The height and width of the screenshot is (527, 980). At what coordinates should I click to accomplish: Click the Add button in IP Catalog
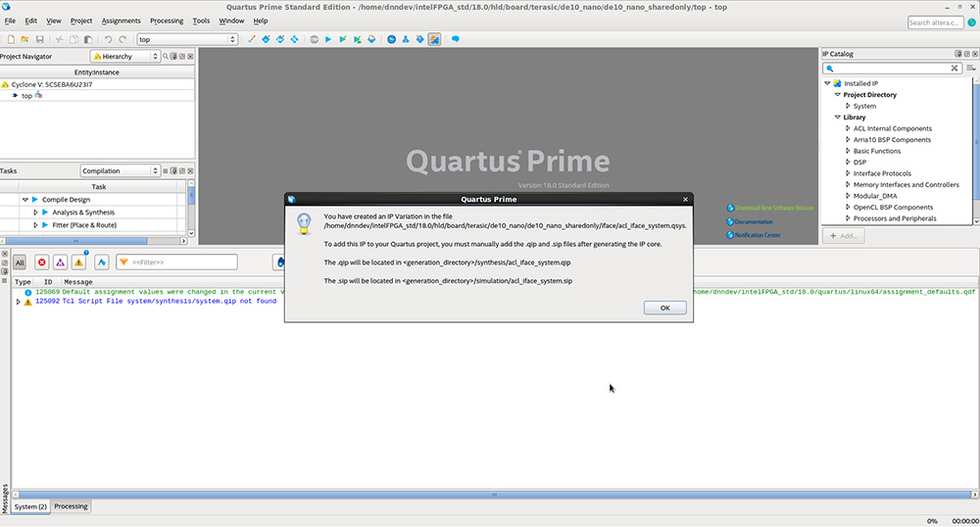click(844, 236)
